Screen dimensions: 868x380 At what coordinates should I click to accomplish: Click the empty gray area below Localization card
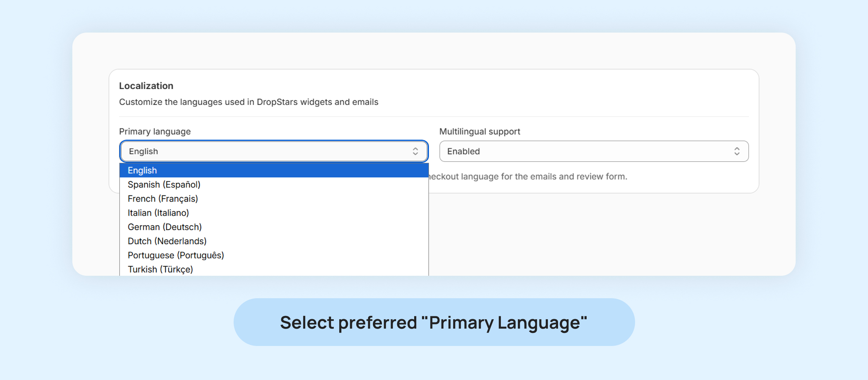click(x=611, y=235)
